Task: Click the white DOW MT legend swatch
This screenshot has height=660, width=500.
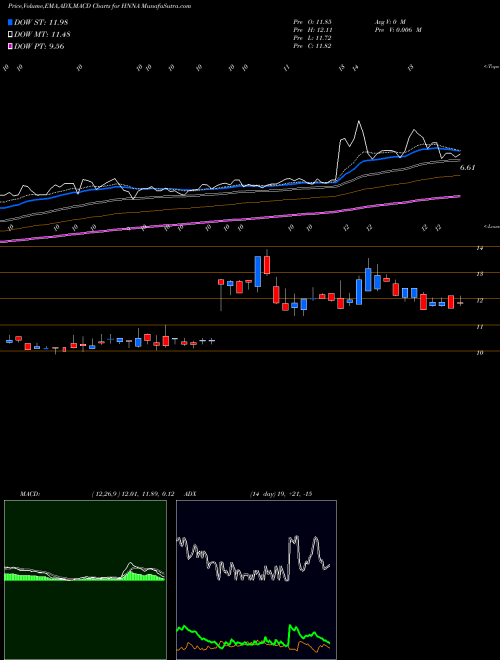Action: click(11, 35)
